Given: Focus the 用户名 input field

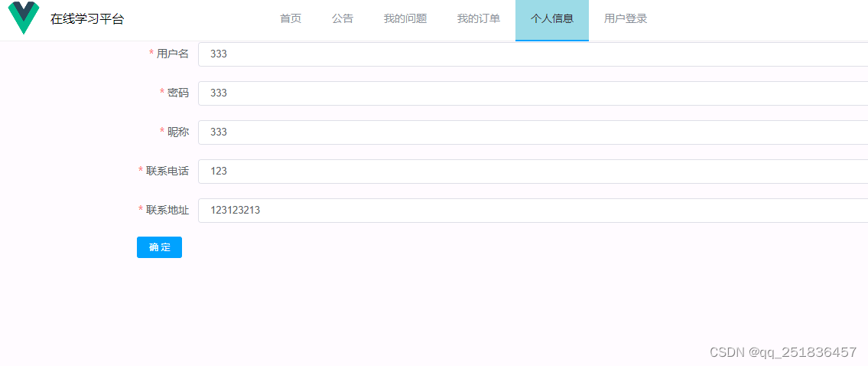Looking at the screenshot, I should coord(533,54).
